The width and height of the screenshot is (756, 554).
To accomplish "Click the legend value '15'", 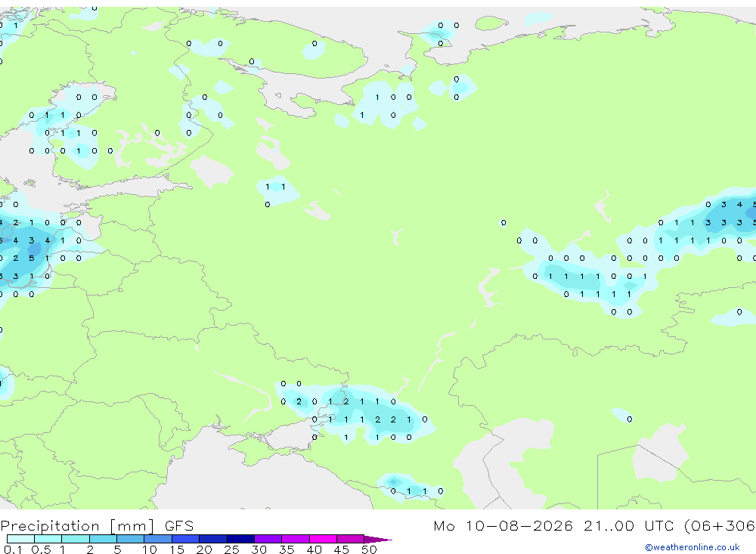I will (x=177, y=549).
